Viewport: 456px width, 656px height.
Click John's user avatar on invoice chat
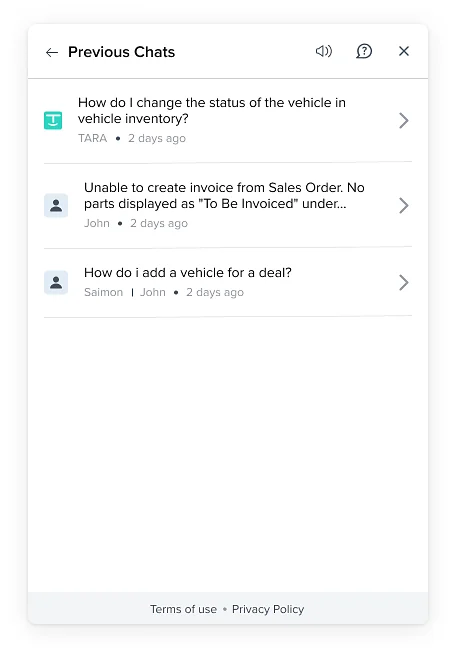point(56,205)
